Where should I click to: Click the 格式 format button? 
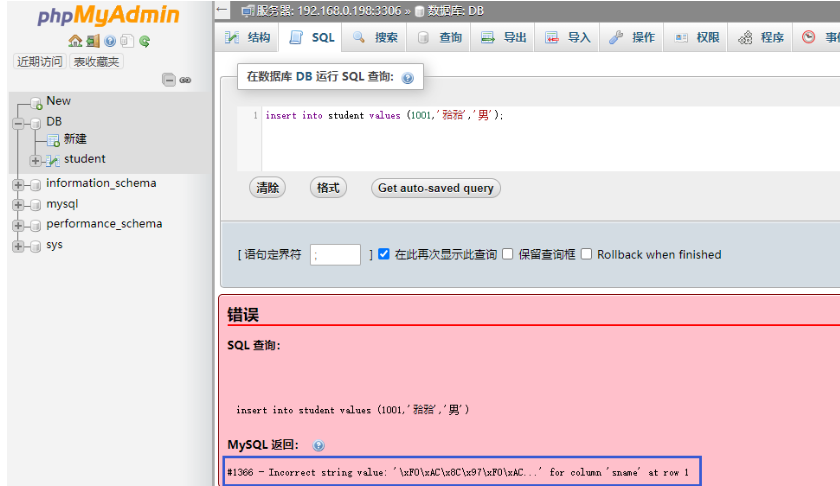[328, 188]
